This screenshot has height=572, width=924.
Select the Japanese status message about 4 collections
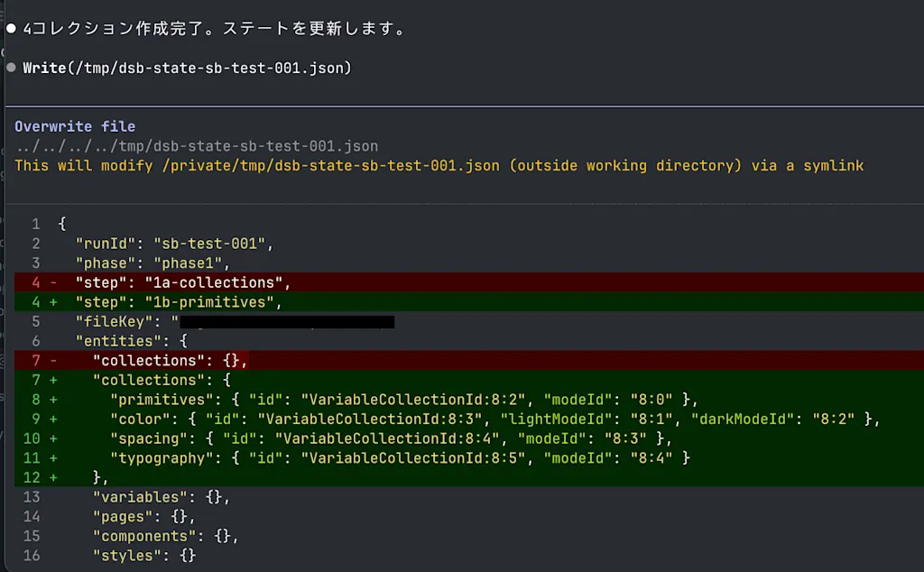(213, 28)
